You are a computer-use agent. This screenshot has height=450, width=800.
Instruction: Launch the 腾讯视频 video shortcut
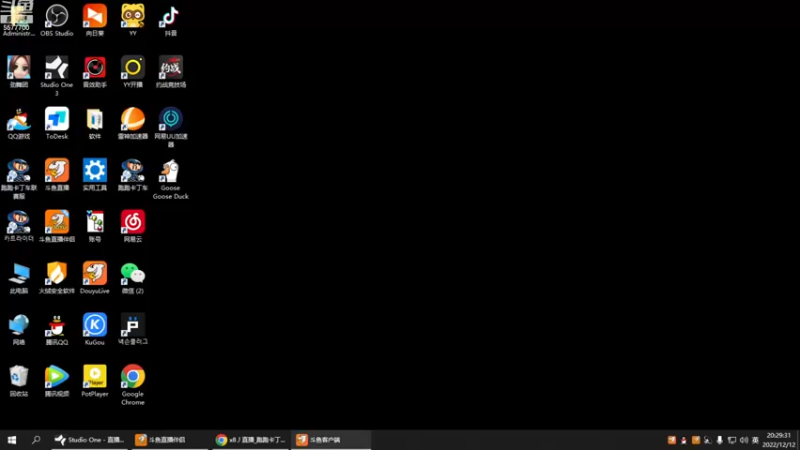coord(57,381)
